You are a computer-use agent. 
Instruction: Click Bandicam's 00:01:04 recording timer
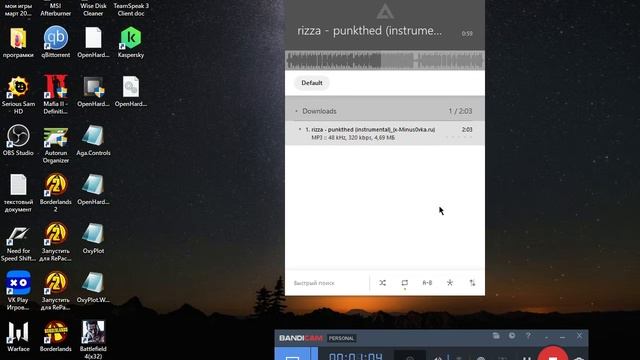(356, 356)
